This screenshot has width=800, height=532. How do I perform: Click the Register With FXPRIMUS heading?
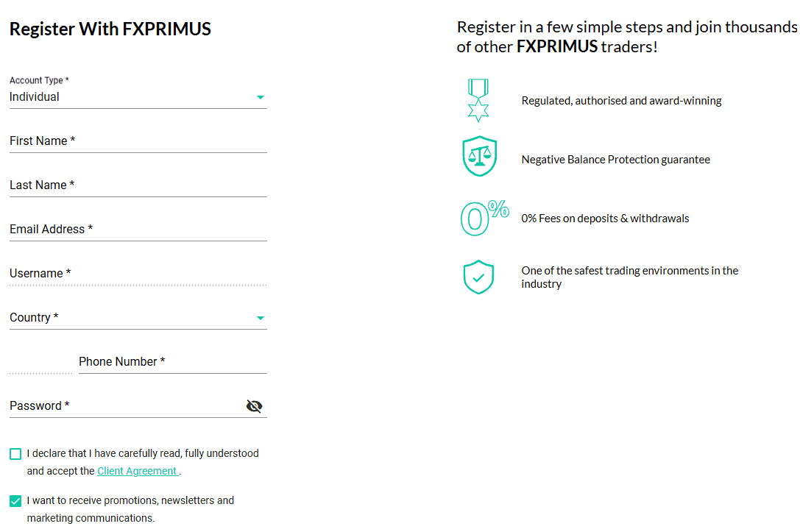[110, 29]
